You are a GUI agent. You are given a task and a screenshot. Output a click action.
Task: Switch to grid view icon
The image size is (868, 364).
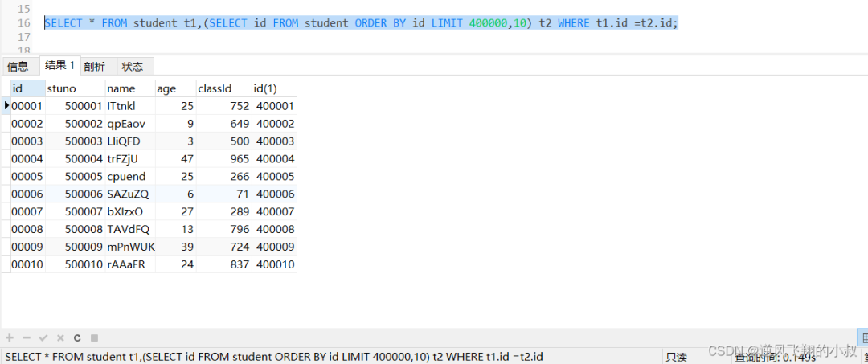point(863,337)
